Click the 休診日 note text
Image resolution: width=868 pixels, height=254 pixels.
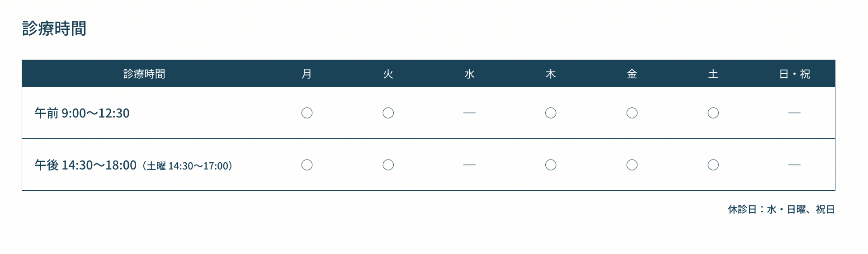781,209
